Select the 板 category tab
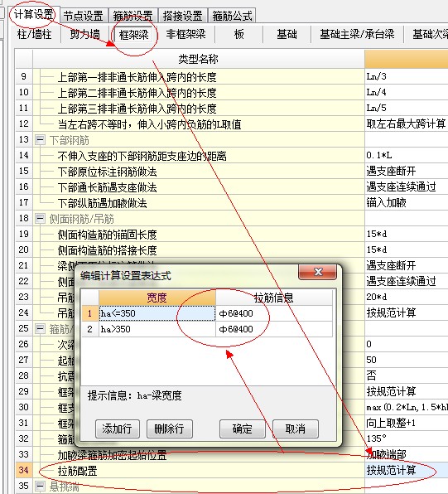 point(239,34)
